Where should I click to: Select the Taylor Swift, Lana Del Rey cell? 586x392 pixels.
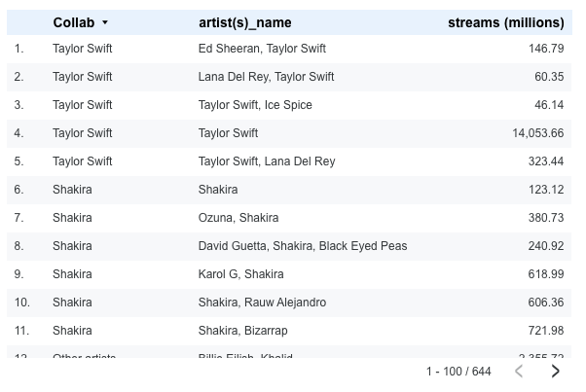click(266, 160)
